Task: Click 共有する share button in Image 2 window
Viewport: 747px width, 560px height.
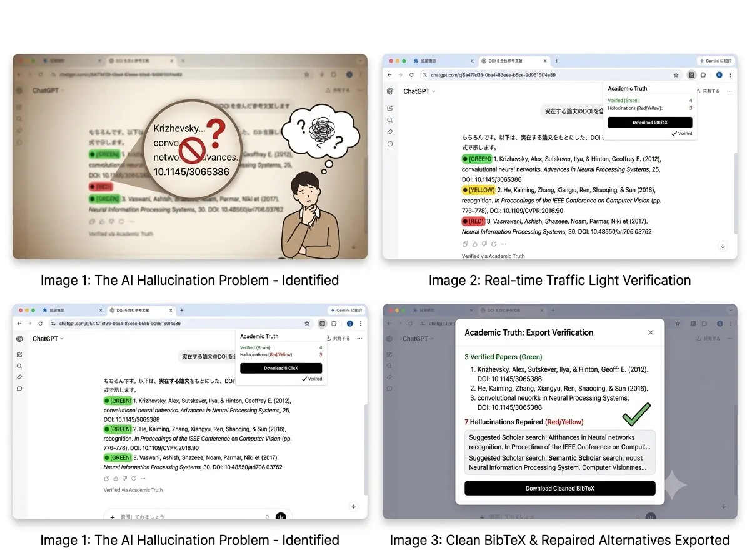Action: point(708,91)
